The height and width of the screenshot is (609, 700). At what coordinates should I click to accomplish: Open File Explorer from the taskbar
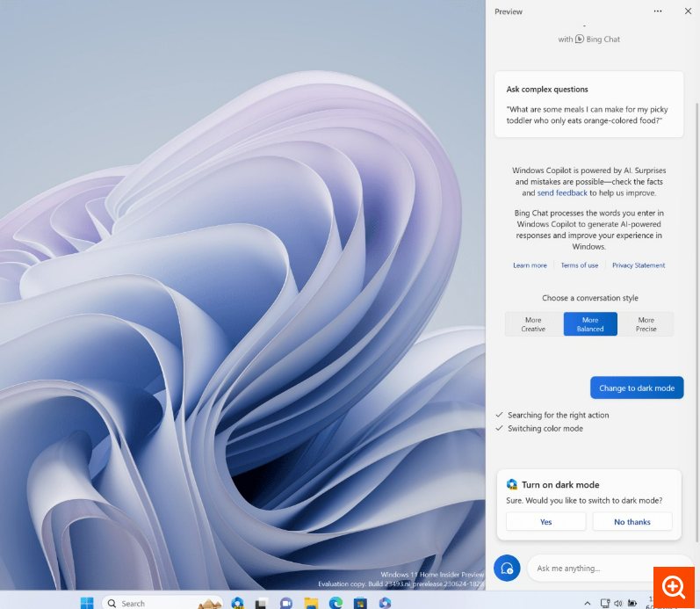311,603
